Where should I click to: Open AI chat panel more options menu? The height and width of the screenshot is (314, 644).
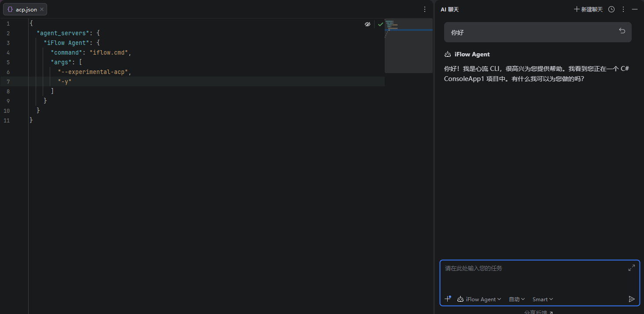[x=623, y=9]
